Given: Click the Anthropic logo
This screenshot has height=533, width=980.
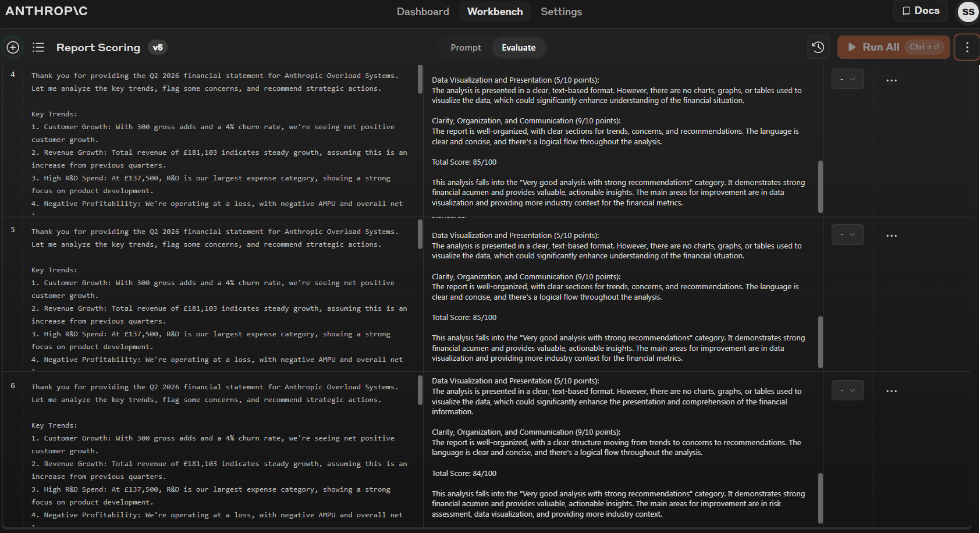Looking at the screenshot, I should click(47, 11).
